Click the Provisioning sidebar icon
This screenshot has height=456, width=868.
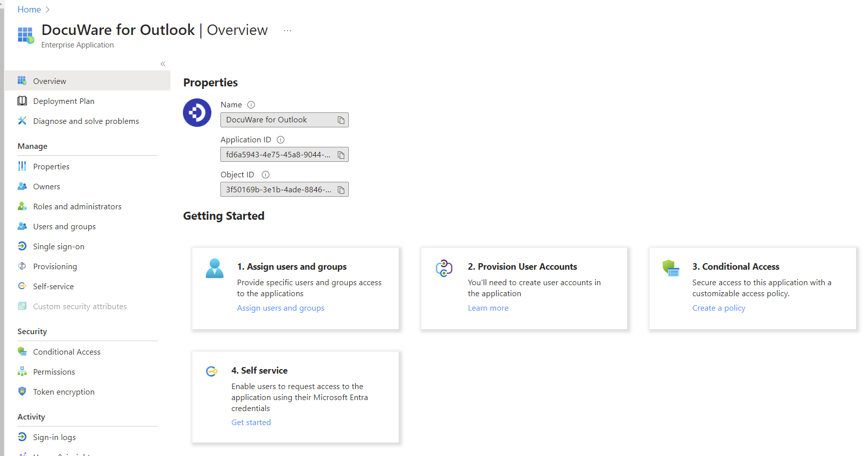click(22, 266)
